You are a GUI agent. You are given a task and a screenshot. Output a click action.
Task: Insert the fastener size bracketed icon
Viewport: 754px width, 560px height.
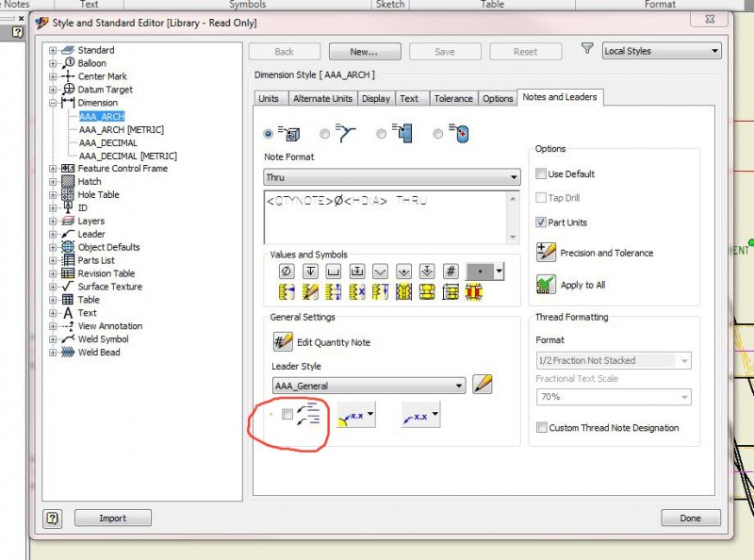pos(451,292)
